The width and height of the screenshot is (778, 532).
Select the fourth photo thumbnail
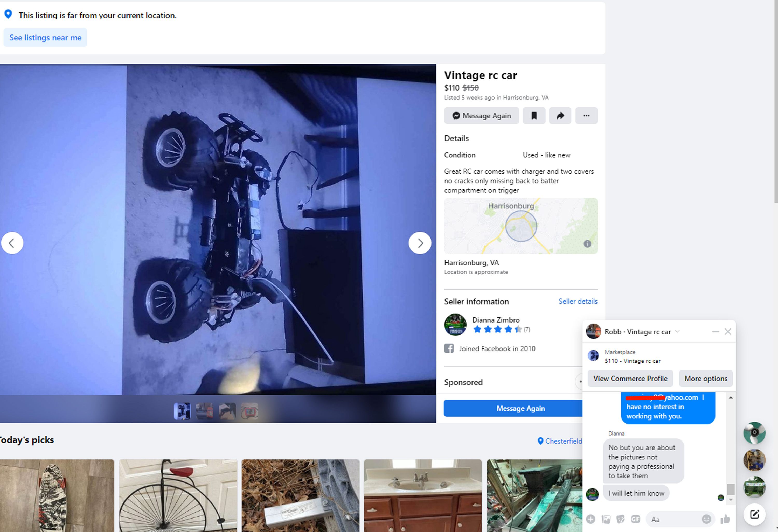coord(249,411)
